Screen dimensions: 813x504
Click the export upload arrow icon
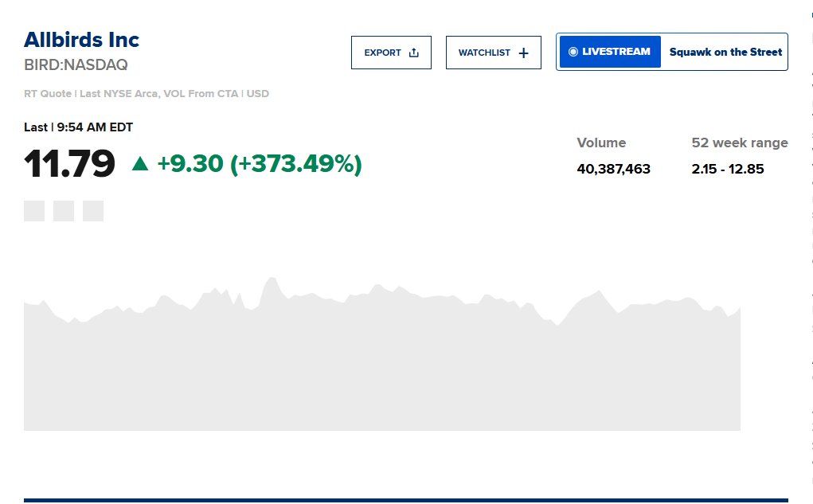[414, 53]
